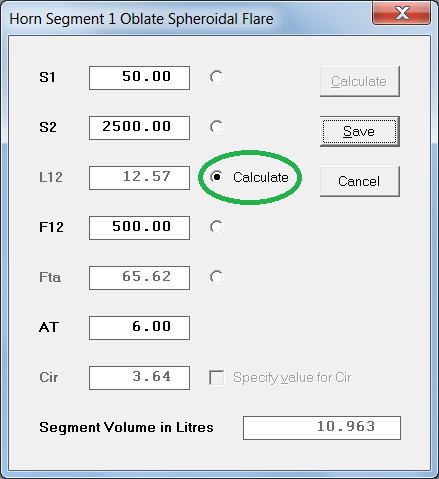The image size is (439, 479).
Task: Select the F12 radio button
Action: (x=217, y=227)
